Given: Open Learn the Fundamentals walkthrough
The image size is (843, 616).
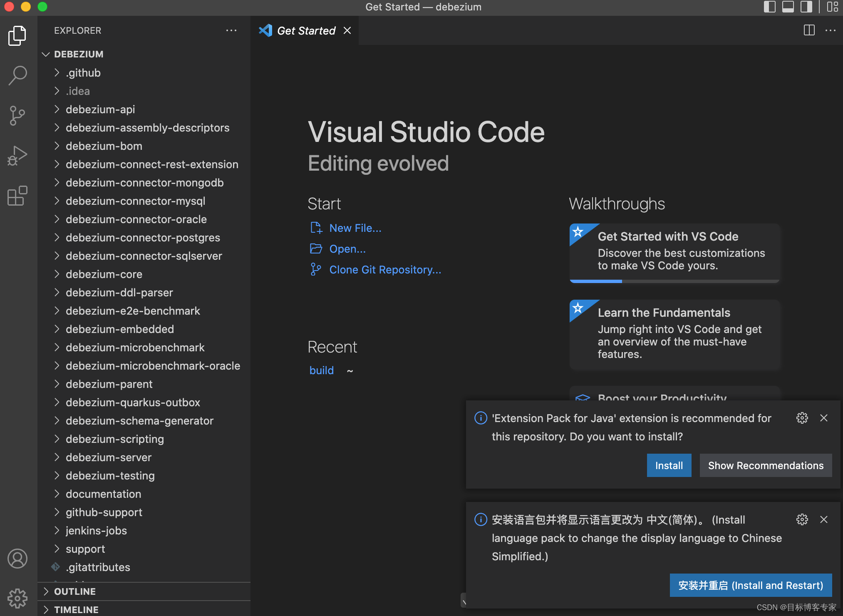Looking at the screenshot, I should tap(674, 335).
